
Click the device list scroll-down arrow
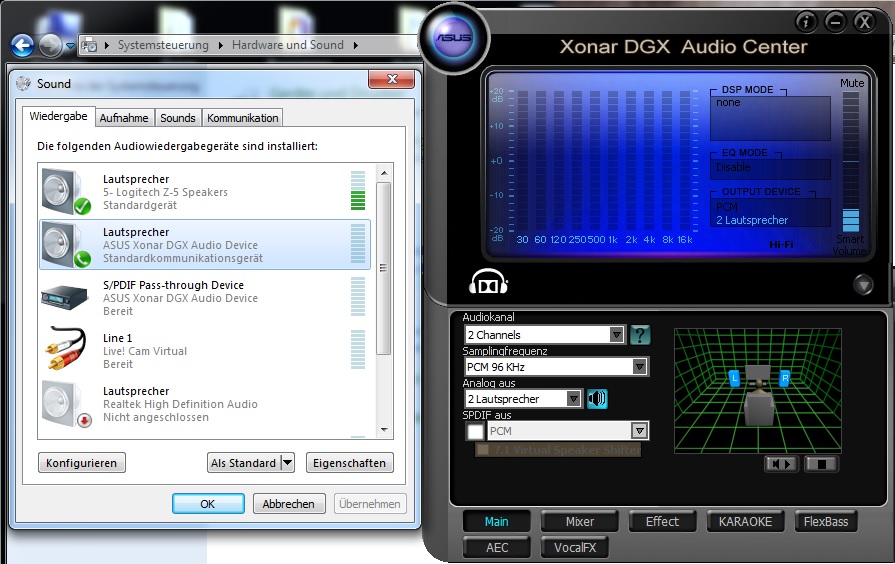[x=384, y=430]
